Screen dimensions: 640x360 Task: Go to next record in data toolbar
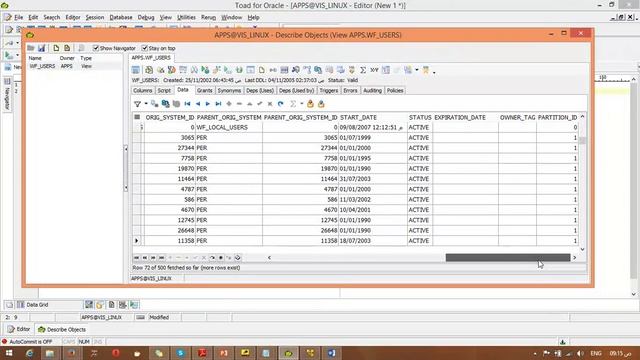(208, 104)
